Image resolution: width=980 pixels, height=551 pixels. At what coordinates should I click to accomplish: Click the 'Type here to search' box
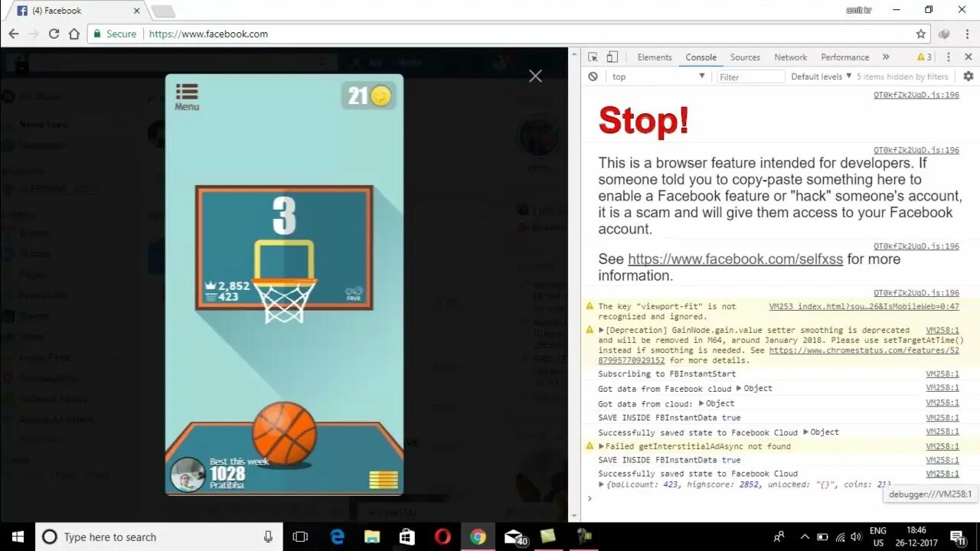coord(158,536)
